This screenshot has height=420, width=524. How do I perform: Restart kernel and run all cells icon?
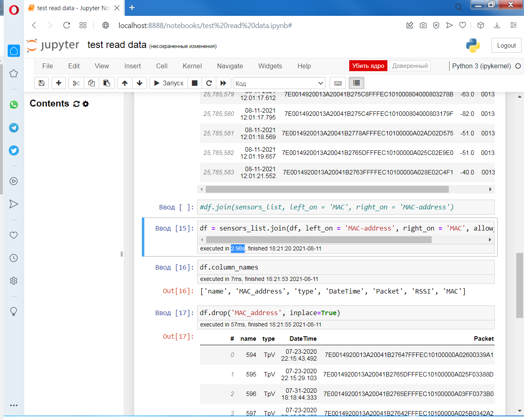(x=223, y=83)
